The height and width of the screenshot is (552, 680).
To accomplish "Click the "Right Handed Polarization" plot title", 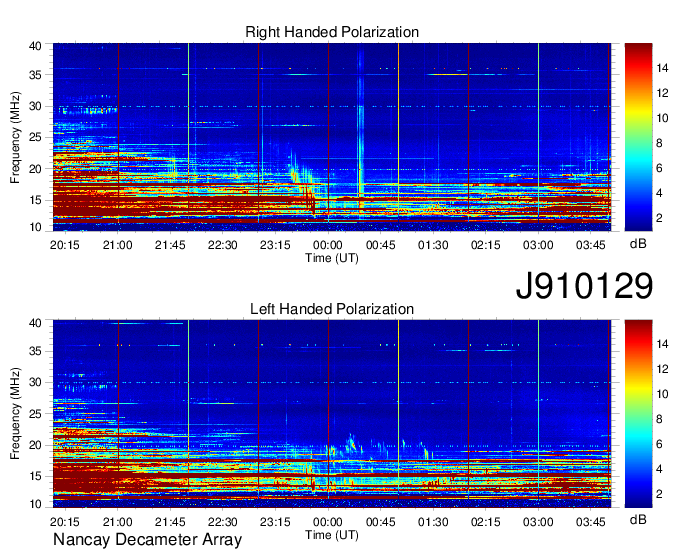I will click(332, 32).
